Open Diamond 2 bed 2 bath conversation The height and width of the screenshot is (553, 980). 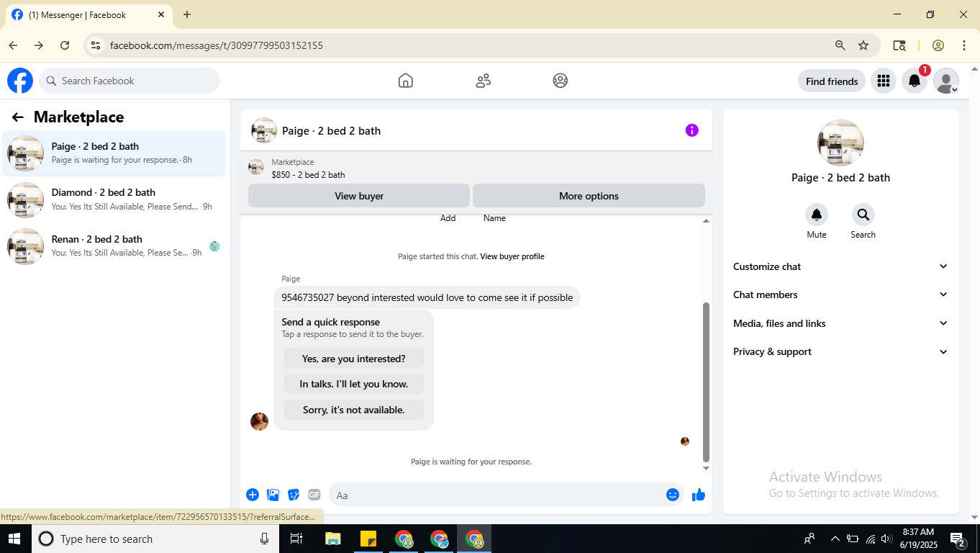(114, 199)
